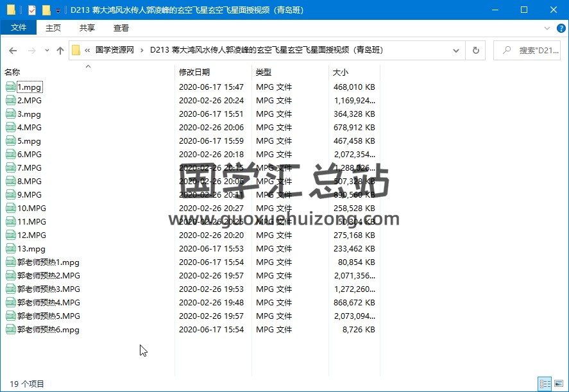This screenshot has height=392, width=569.
Task: Select the file named 郭老师预热5.MPG
Action: point(49,316)
